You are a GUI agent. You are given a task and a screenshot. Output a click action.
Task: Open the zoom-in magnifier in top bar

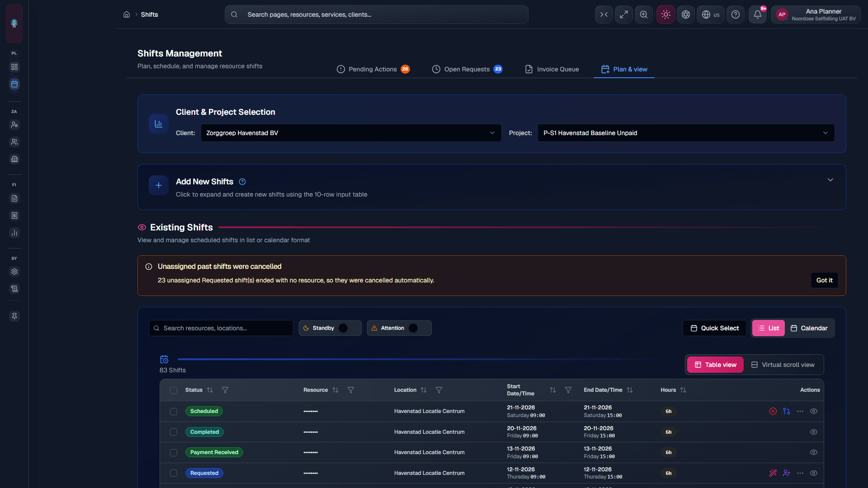click(644, 14)
